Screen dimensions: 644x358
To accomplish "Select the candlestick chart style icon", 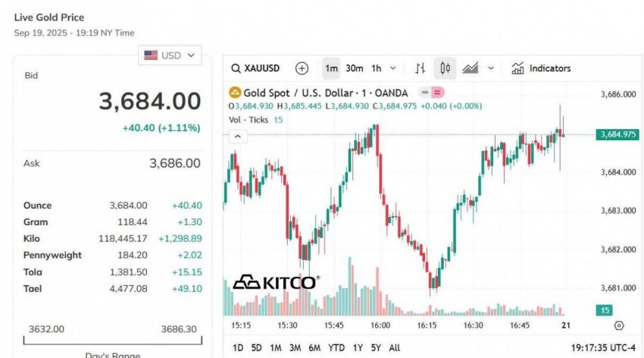I will pos(445,68).
